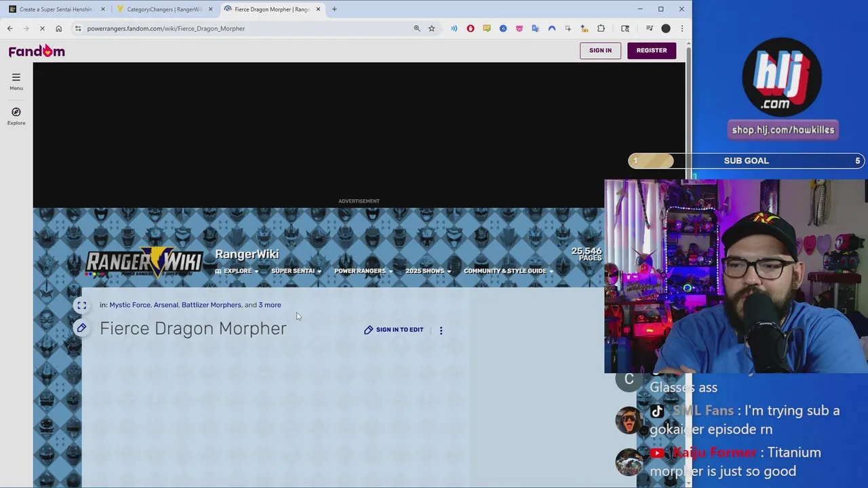The image size is (868, 488).
Task: Click the Sign In button
Action: (x=600, y=50)
